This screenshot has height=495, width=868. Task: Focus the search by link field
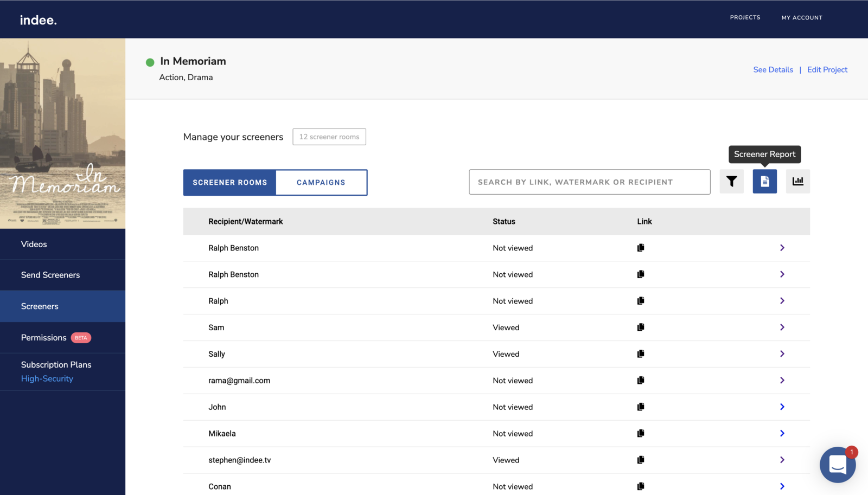589,182
